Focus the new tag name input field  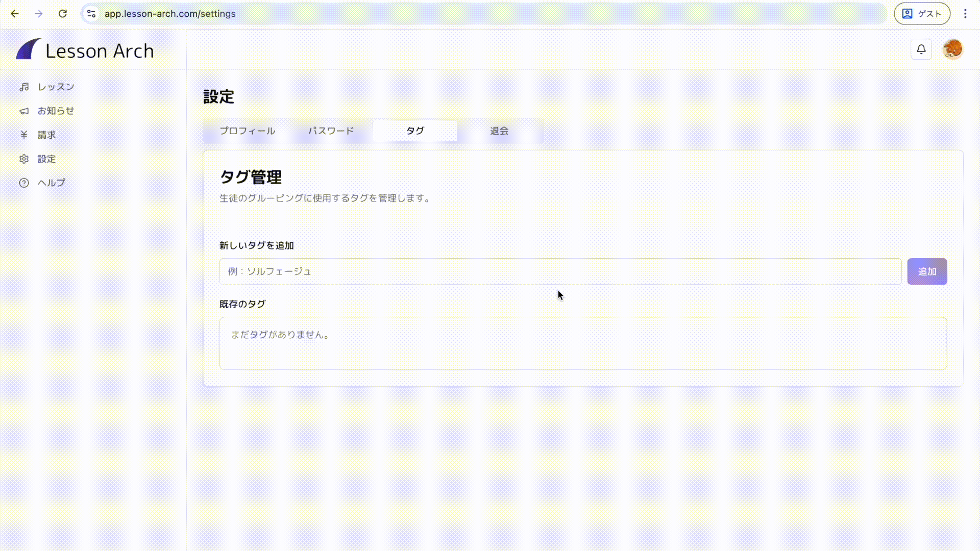point(560,271)
